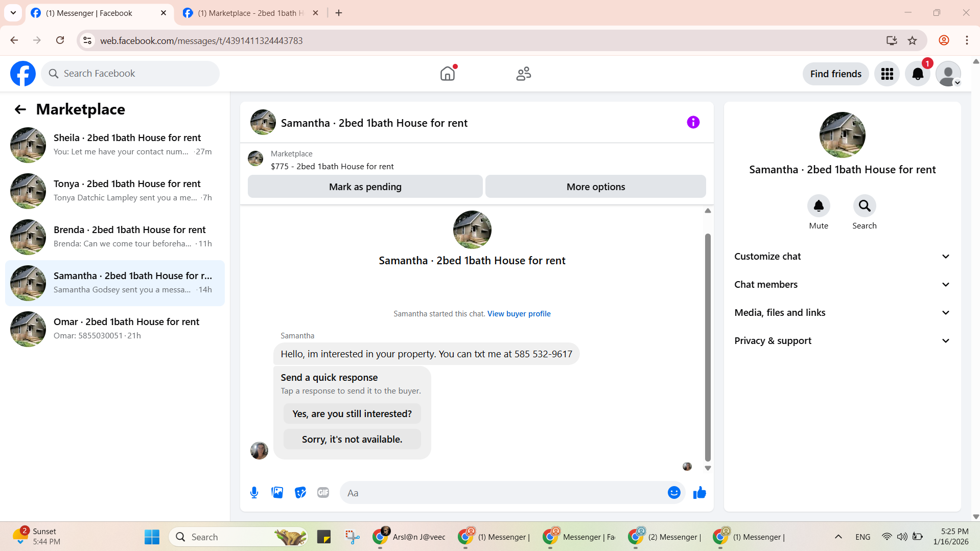Open the apps menu grid icon

[x=887, y=74]
